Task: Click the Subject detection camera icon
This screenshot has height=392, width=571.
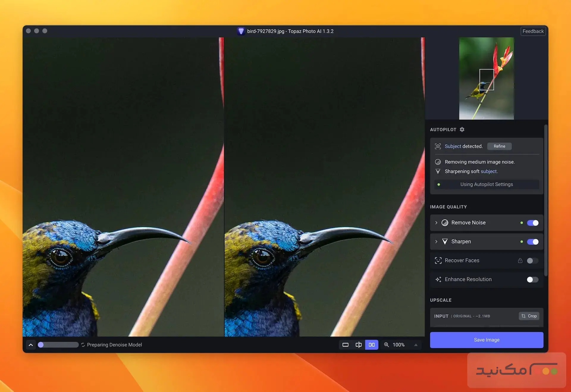Action: point(438,146)
